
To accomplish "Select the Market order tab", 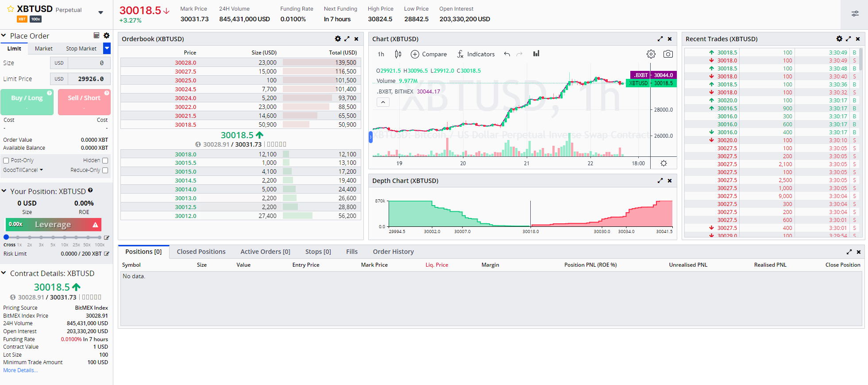I will click(44, 49).
